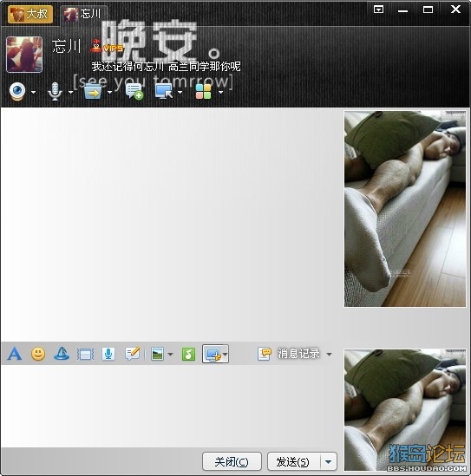The image size is (471, 476).
Task: Open the colorful apps grid icon
Action: click(x=204, y=91)
